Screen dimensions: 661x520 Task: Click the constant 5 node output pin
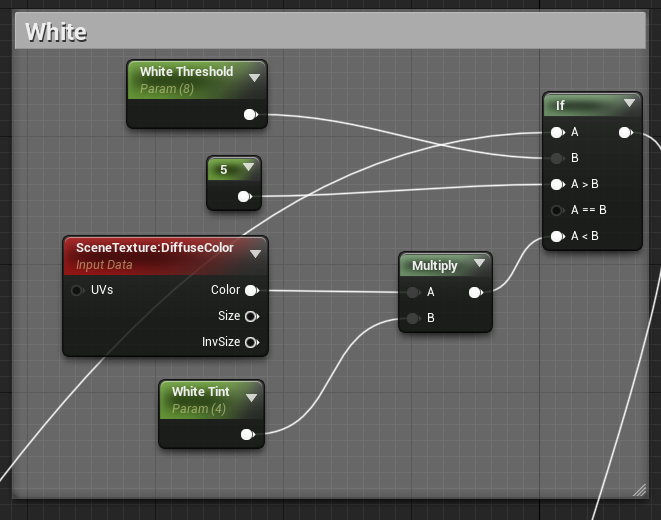pyautogui.click(x=244, y=197)
